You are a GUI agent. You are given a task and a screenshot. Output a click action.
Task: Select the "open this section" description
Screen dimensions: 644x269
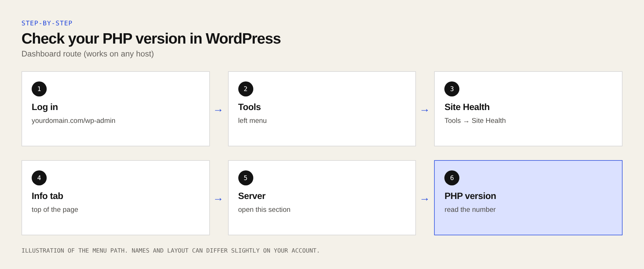264,210
